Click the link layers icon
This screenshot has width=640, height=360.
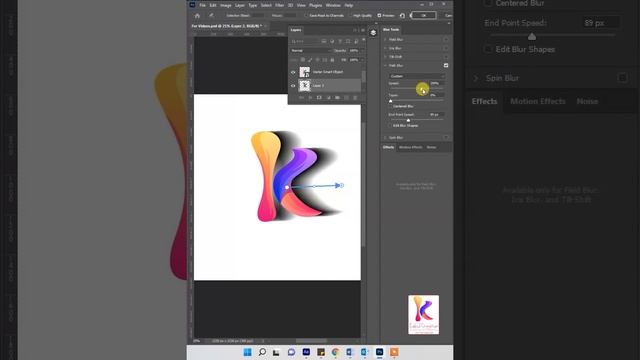pos(301,98)
